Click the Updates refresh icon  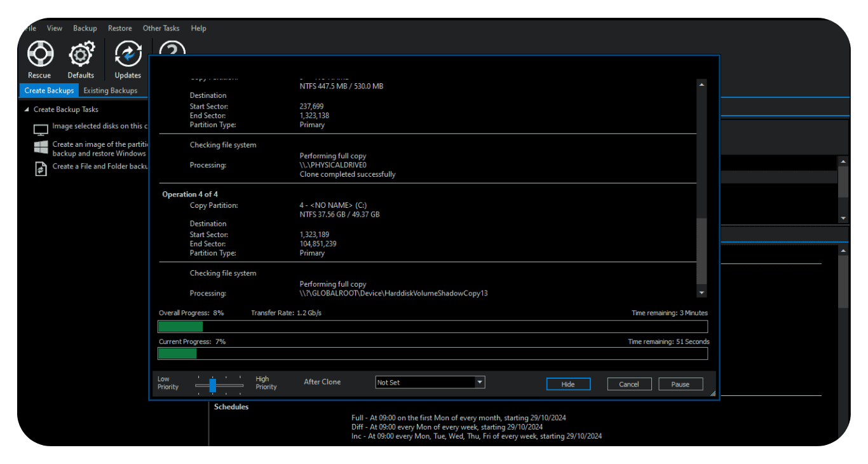pos(128,55)
